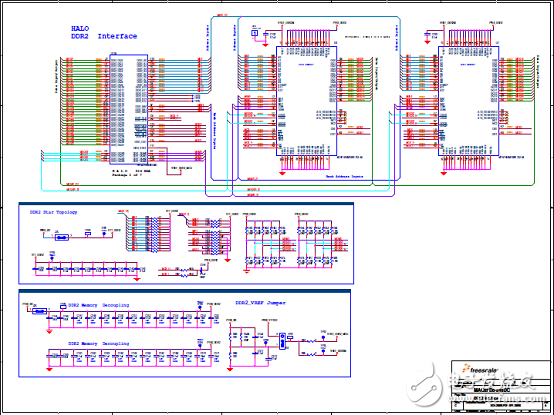This screenshot has height=415, width=554.
Task: Select the HALO processor chip symbol
Action: (129, 109)
